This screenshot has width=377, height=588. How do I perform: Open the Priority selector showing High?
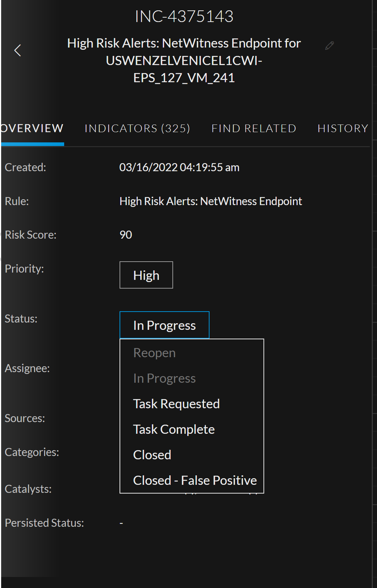tap(146, 275)
